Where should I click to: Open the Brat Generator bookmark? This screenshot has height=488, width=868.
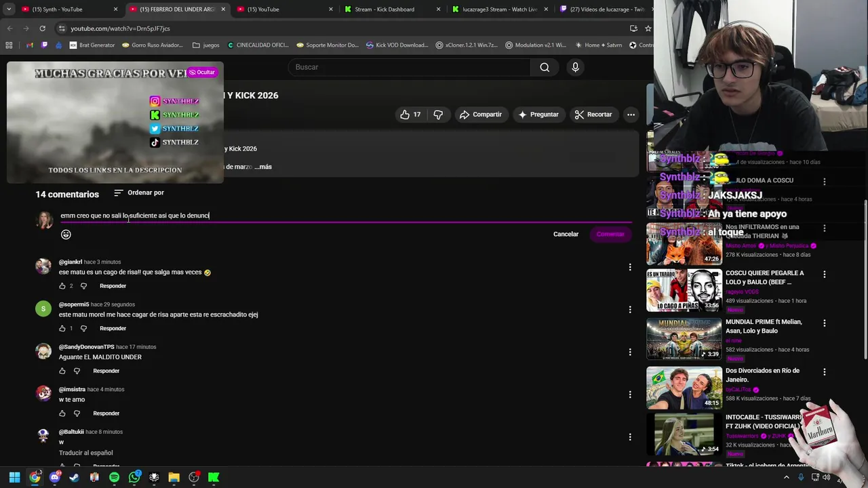(92, 45)
